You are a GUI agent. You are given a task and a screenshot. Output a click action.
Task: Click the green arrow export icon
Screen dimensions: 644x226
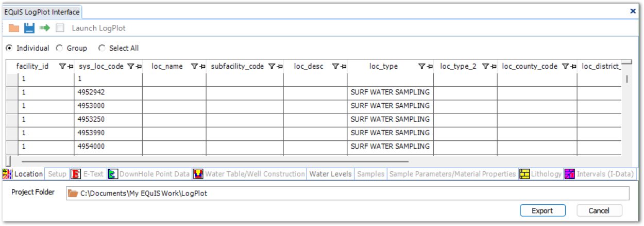click(45, 28)
